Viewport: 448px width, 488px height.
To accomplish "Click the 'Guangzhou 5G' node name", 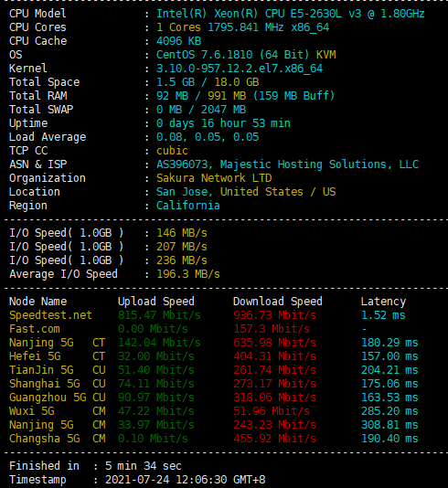I will [48, 398].
